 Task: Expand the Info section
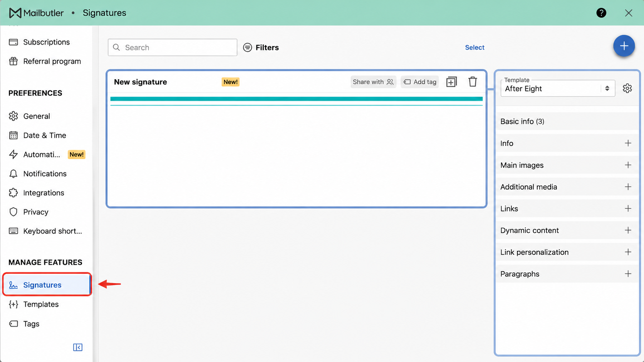coord(628,143)
